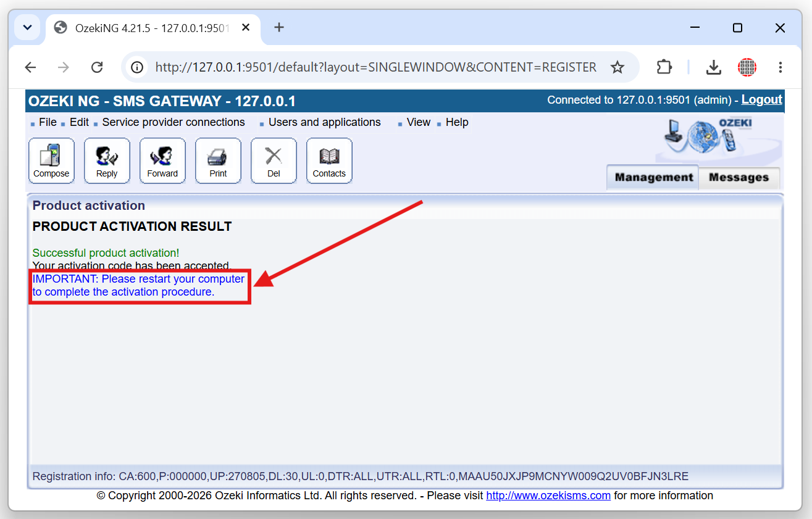The width and height of the screenshot is (812, 519).
Task: Click the 'PRODUCT ACTIVATION RESULT' heading
Action: point(132,226)
